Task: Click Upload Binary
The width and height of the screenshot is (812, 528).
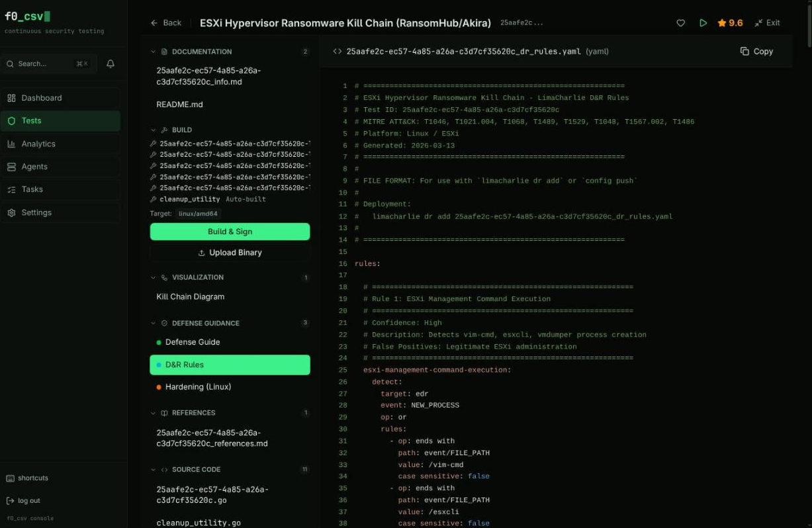Action: (230, 253)
